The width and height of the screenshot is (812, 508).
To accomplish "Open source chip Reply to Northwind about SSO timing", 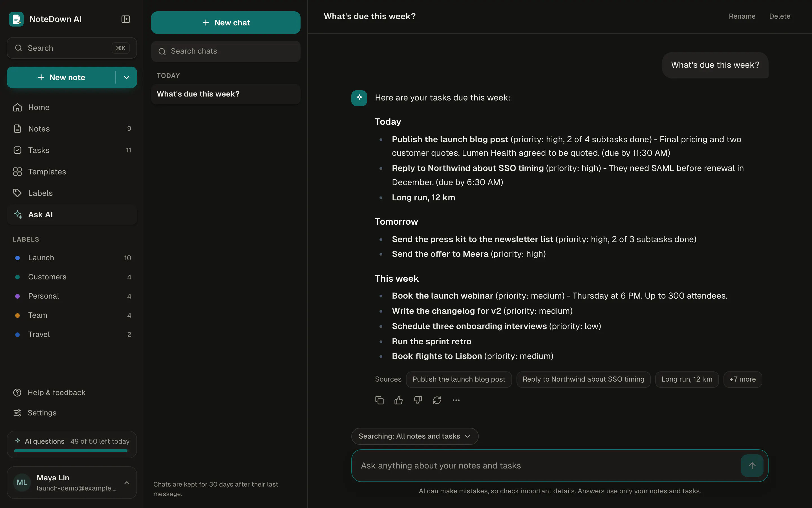I will point(583,379).
